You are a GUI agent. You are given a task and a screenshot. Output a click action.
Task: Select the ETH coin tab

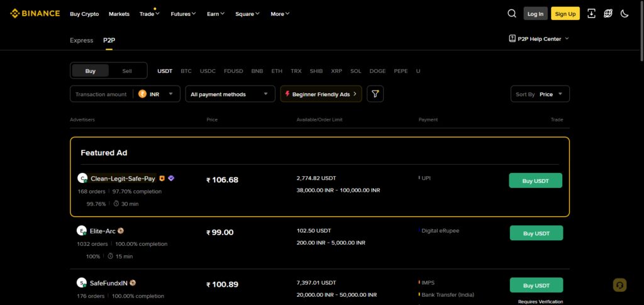click(x=277, y=71)
